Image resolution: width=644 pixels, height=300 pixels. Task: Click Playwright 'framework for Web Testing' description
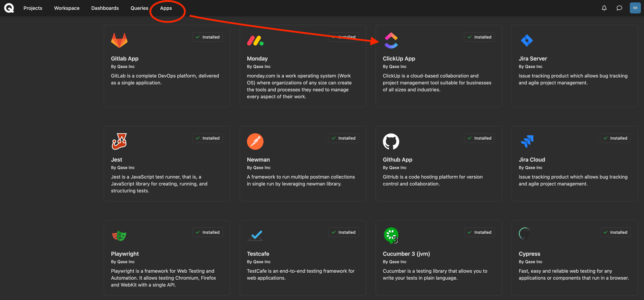[164, 278]
